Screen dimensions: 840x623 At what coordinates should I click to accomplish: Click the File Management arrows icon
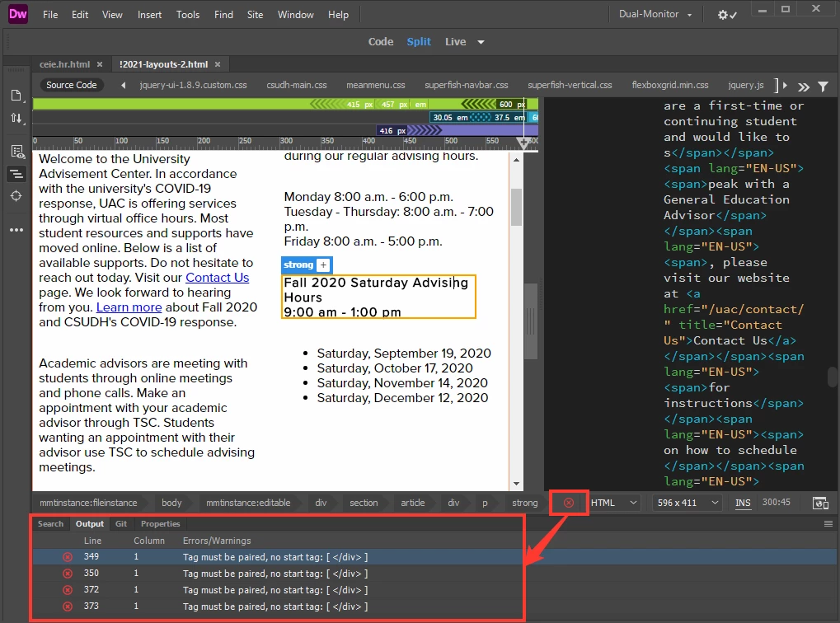(x=16, y=119)
